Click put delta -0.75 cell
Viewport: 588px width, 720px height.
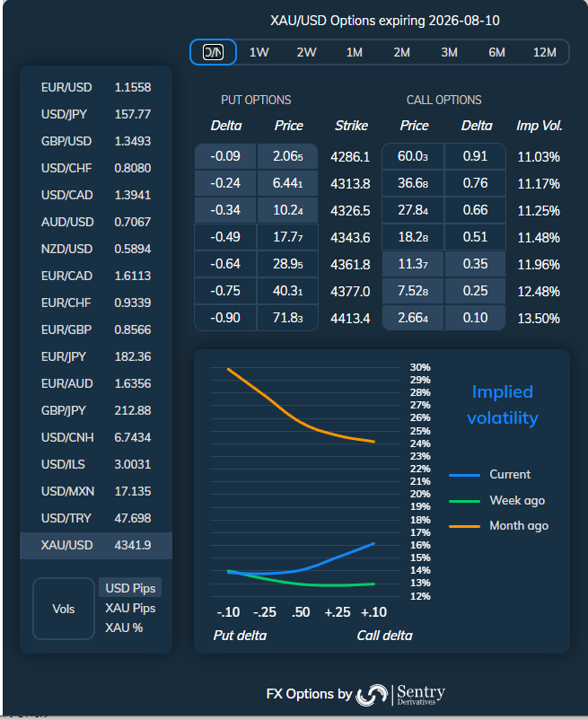225,291
